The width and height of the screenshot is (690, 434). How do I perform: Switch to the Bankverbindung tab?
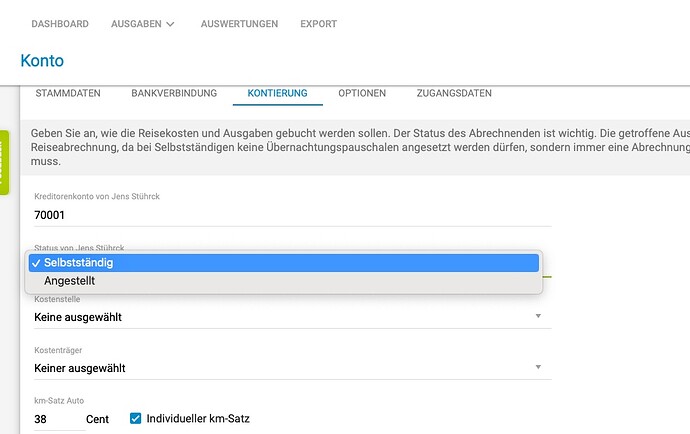tap(174, 93)
